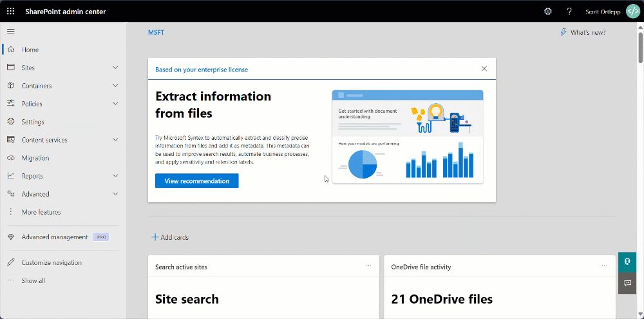Image resolution: width=644 pixels, height=319 pixels.
Task: Click the Home house icon
Action: click(11, 50)
